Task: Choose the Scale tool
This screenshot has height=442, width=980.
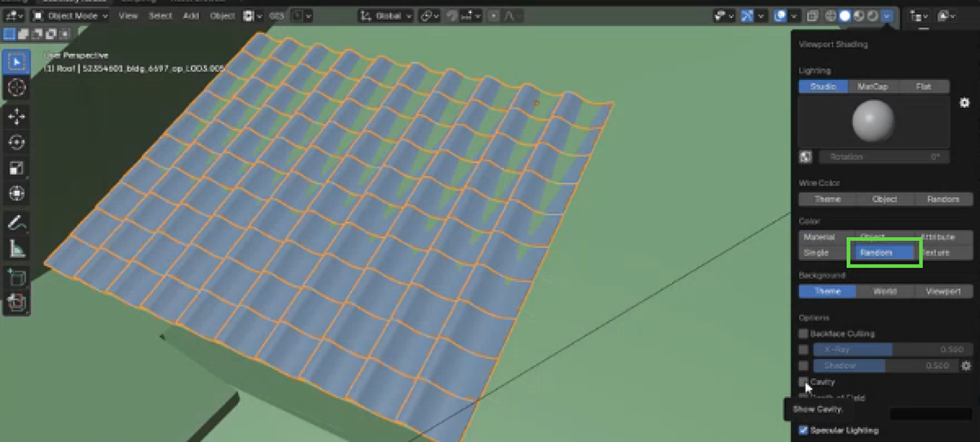Action: (x=17, y=168)
